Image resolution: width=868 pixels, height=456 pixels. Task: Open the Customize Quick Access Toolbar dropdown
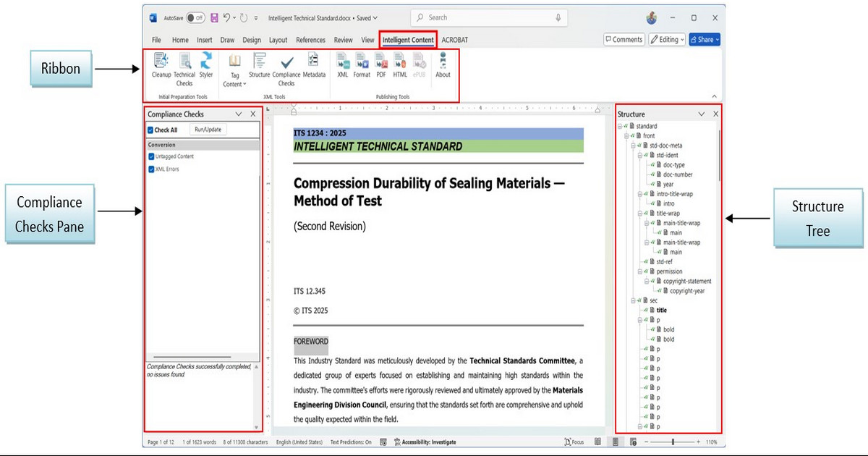pyautogui.click(x=256, y=17)
